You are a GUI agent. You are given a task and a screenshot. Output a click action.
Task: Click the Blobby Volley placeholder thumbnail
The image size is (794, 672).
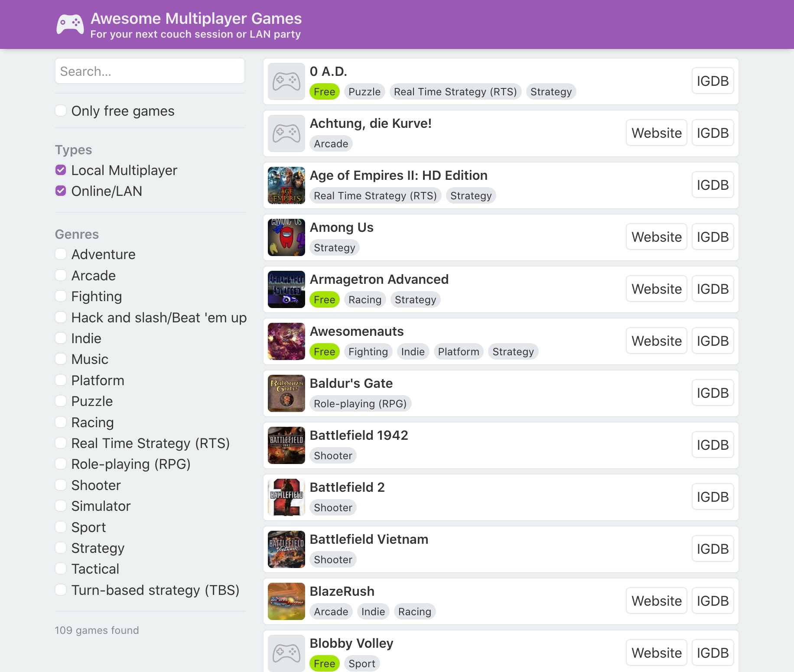[286, 653]
